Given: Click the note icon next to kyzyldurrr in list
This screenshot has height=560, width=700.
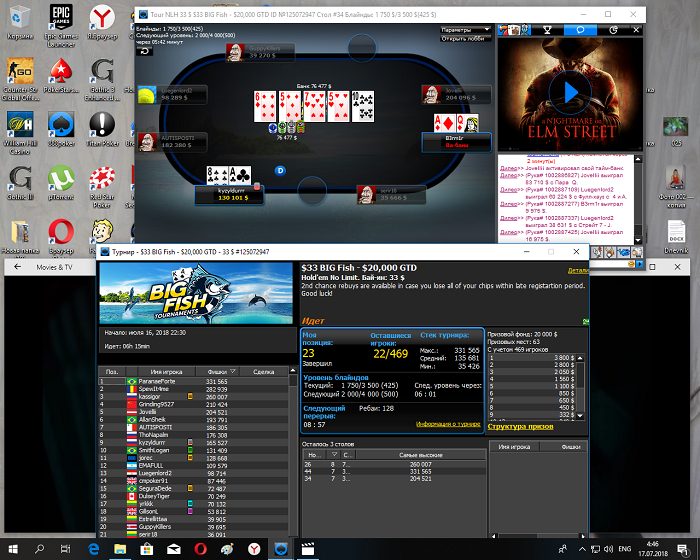Looking at the screenshot, I should [190, 443].
